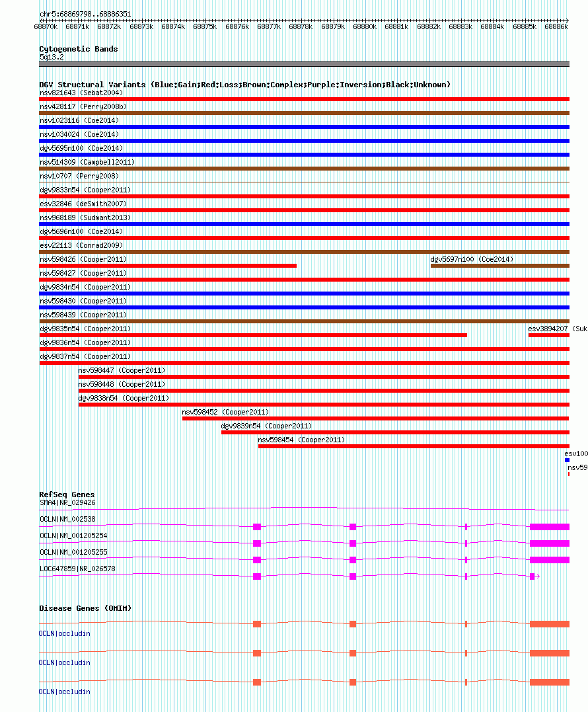
Task: Click the short red bar under nsv598426
Action: [x=168, y=266]
